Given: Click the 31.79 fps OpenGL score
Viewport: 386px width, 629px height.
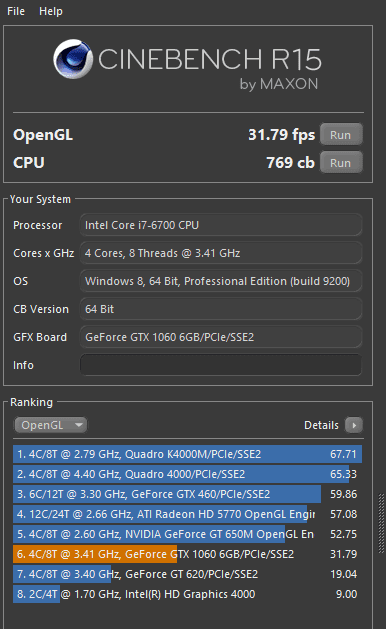Looking at the screenshot, I should tap(281, 135).
